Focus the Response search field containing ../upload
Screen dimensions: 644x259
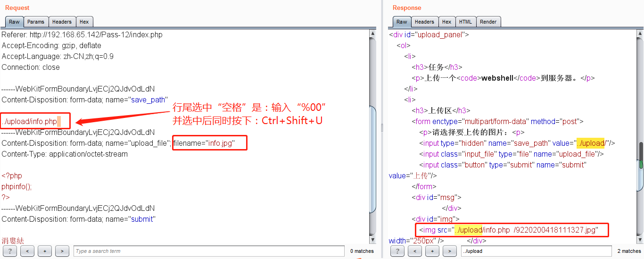point(537,251)
